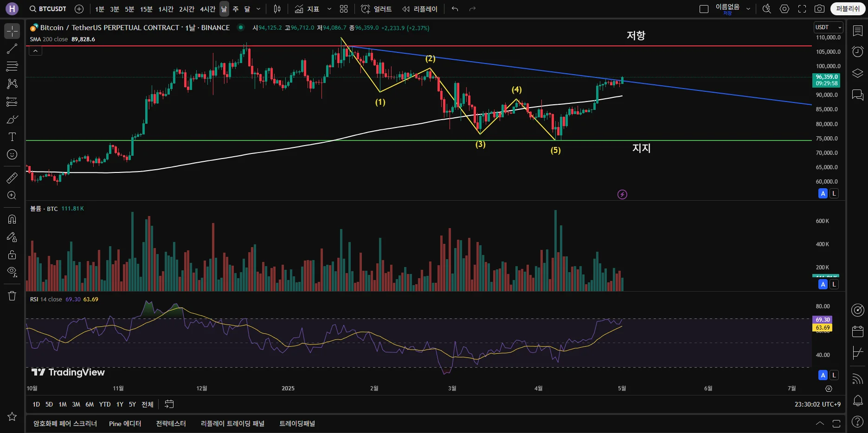868x433 pixels.
Task: Click the 퍼블리쉬 button
Action: [x=848, y=9]
